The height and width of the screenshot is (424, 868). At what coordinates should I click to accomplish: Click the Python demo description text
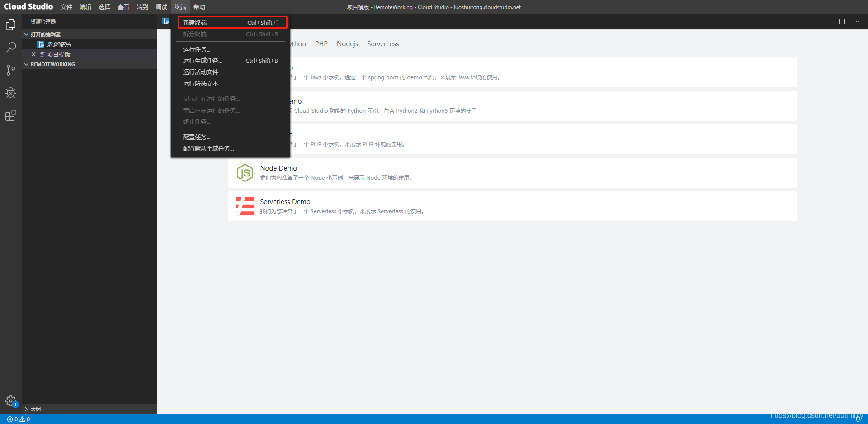(x=383, y=111)
